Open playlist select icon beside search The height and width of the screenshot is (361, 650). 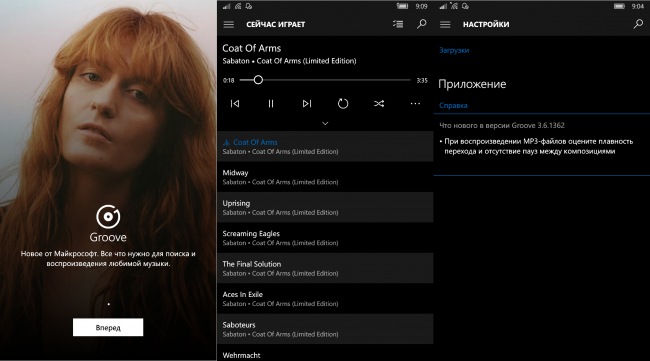tap(398, 24)
